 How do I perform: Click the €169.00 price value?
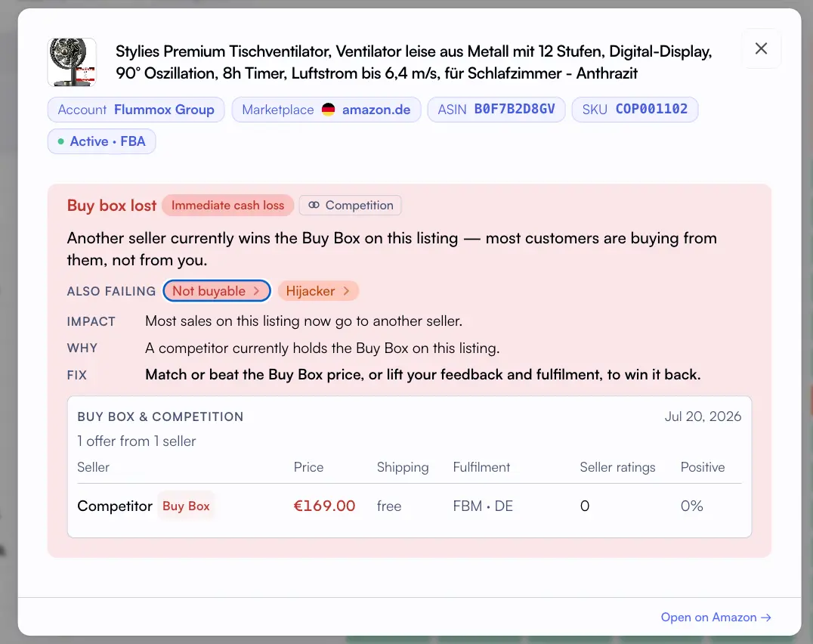click(x=325, y=506)
